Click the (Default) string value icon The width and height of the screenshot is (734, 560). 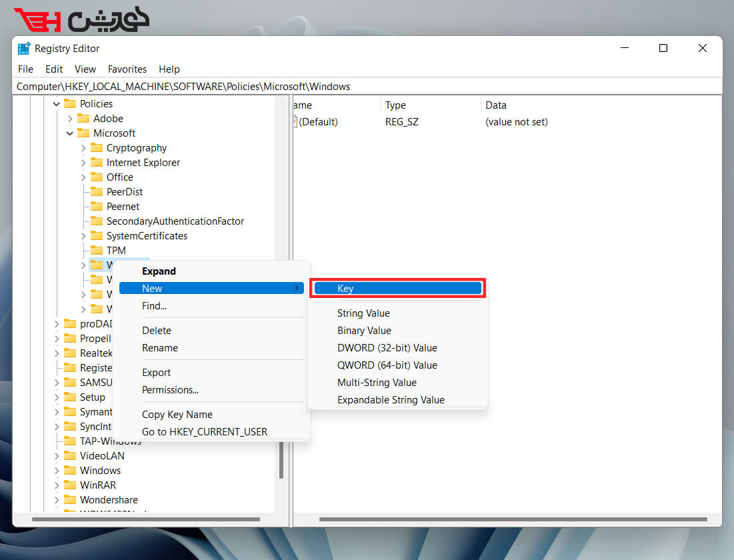coord(295,122)
